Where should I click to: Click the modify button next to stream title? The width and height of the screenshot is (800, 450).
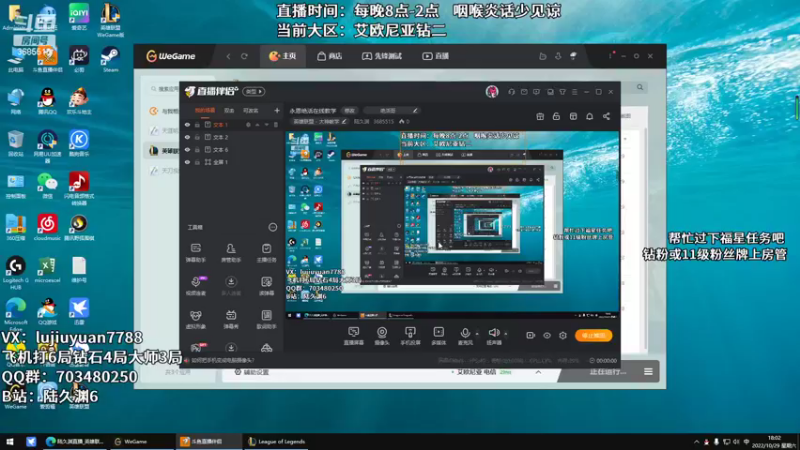[x=349, y=110]
